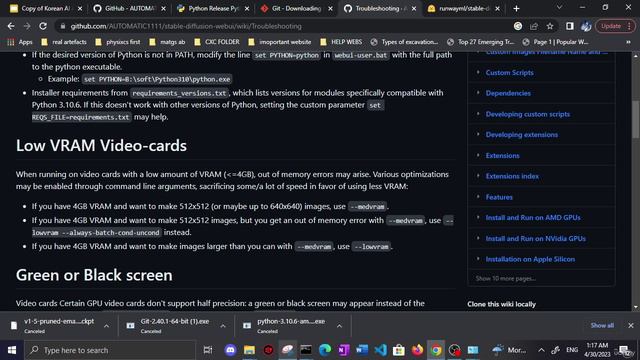Open Developing extensions wiki page
This screenshot has height=360, width=640.
[522, 135]
